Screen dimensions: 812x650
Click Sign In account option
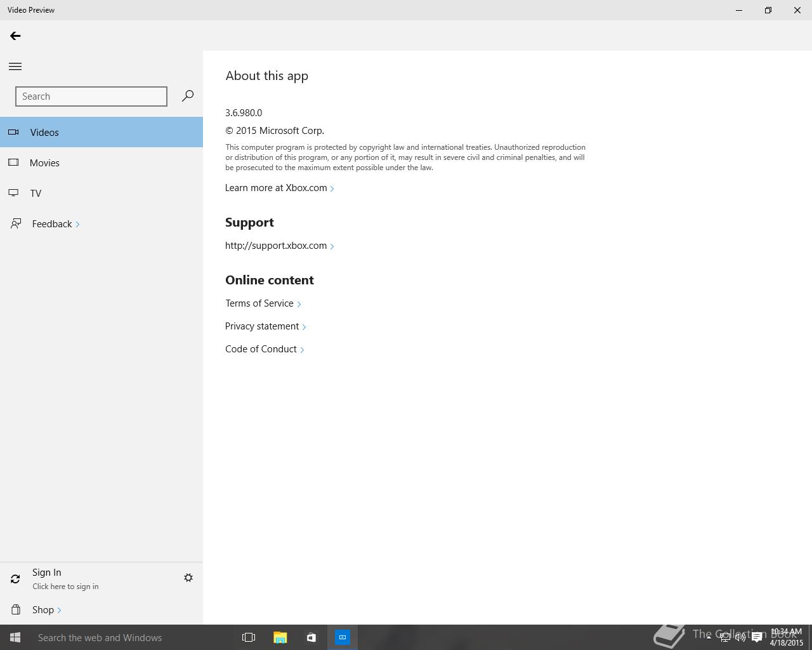[x=65, y=578]
